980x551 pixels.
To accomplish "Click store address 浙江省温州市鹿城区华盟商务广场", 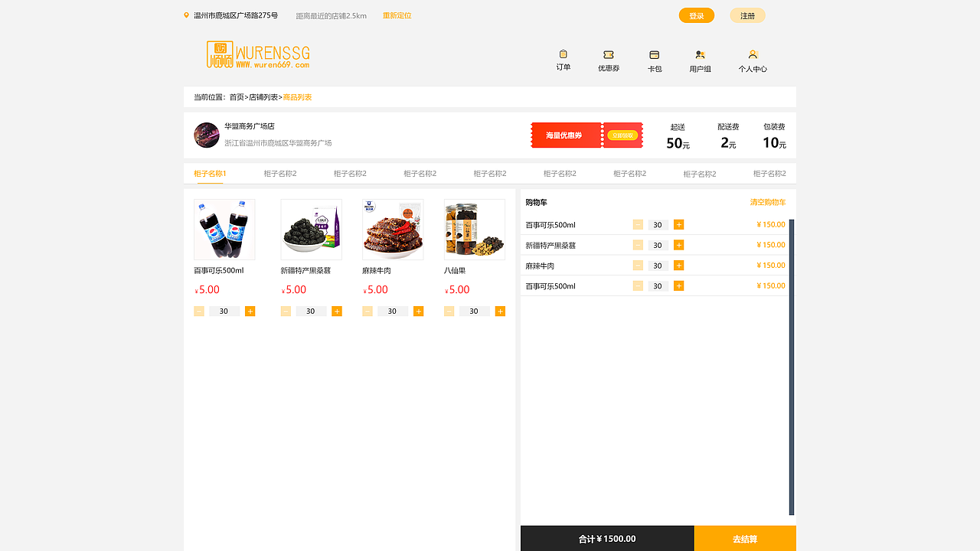I will point(278,143).
